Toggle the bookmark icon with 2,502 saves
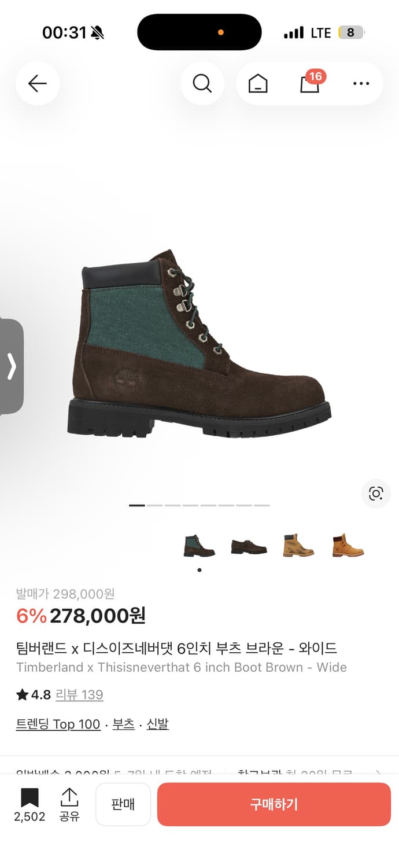This screenshot has width=399, height=868. click(29, 804)
